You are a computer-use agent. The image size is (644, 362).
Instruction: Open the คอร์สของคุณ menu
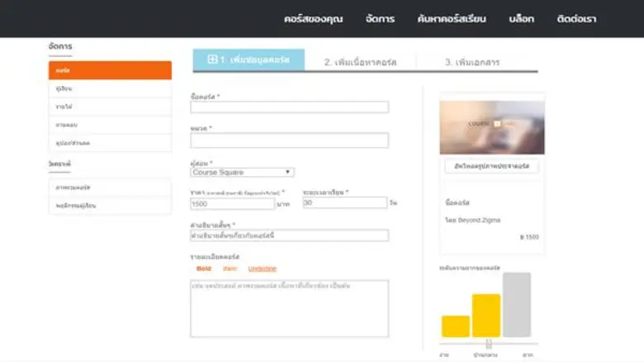313,19
